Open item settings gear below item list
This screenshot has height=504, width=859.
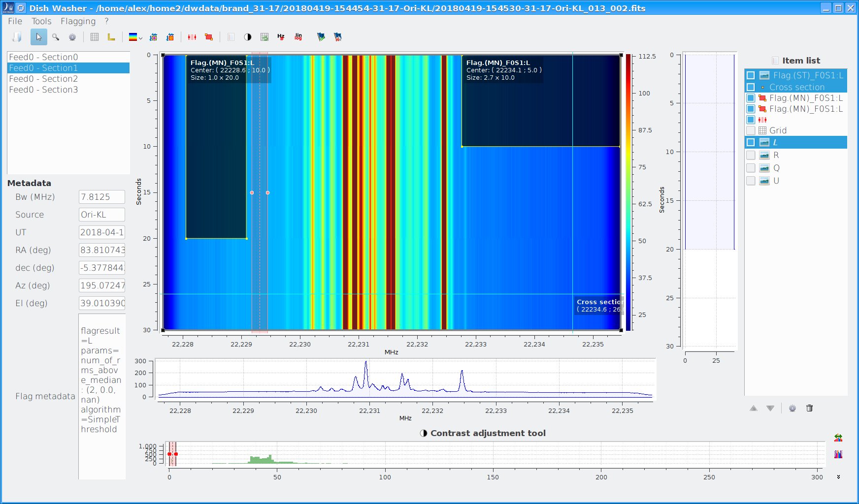(x=793, y=408)
